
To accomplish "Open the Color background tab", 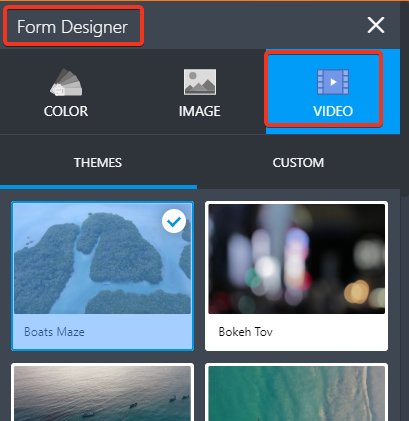I will (66, 92).
